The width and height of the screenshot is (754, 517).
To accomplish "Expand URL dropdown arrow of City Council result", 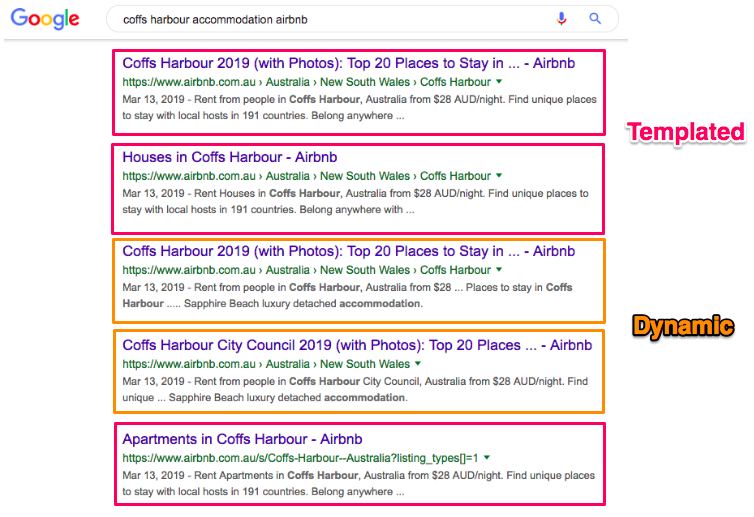I will [x=418, y=364].
